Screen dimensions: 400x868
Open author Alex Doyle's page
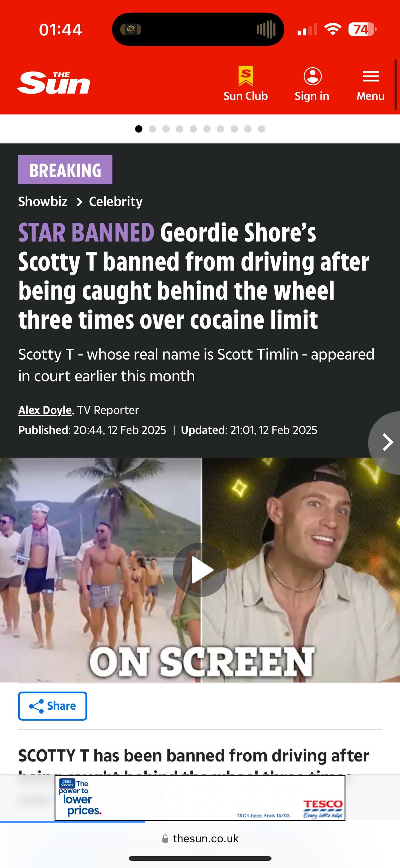pyautogui.click(x=45, y=410)
